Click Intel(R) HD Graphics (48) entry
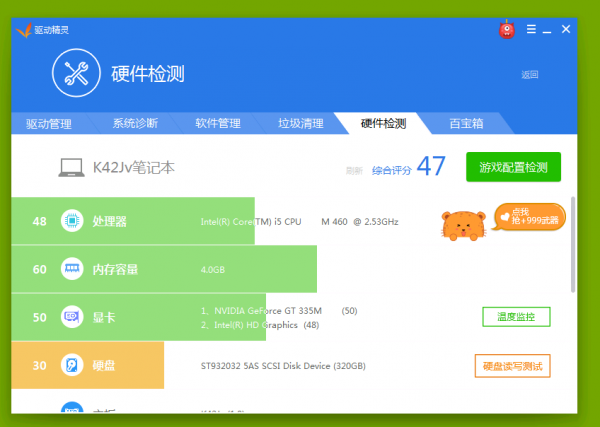 tap(260, 325)
